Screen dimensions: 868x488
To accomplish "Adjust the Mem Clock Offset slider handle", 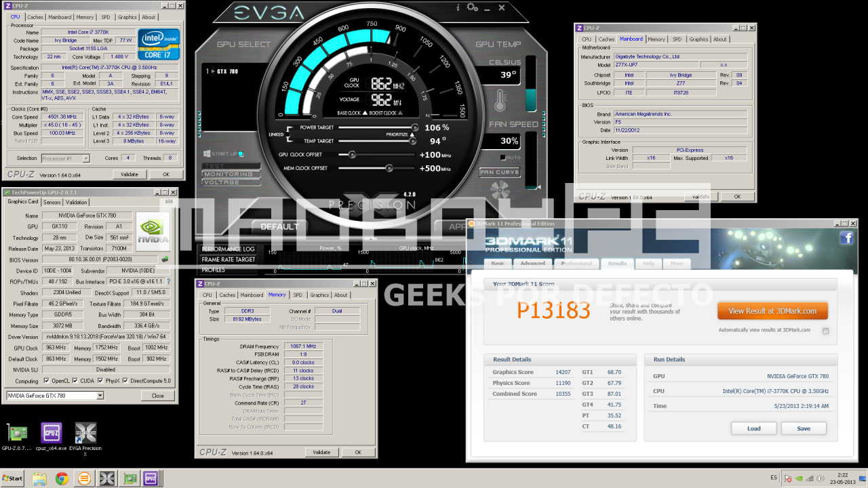I will 389,168.
